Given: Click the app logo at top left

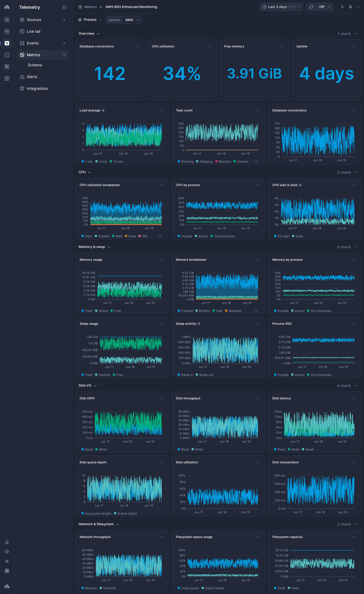Looking at the screenshot, I should (x=7, y=7).
